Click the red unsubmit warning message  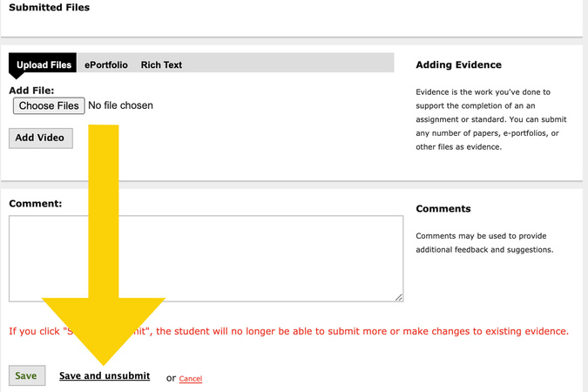click(x=288, y=331)
